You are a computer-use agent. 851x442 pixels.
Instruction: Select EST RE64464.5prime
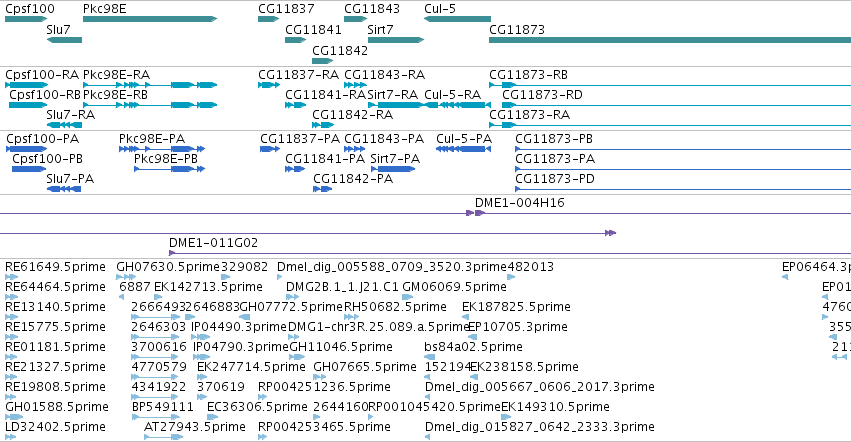tap(11, 297)
